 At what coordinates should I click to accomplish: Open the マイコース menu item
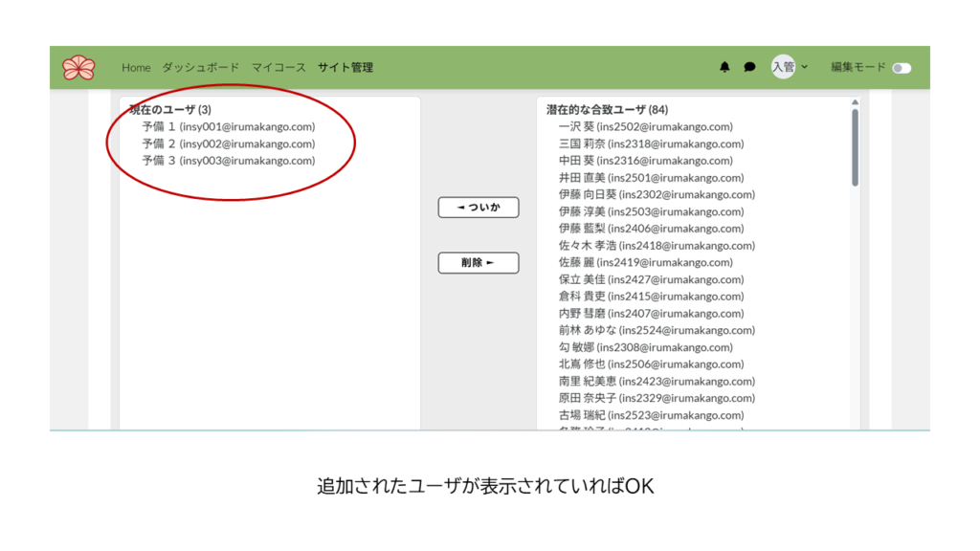(278, 68)
